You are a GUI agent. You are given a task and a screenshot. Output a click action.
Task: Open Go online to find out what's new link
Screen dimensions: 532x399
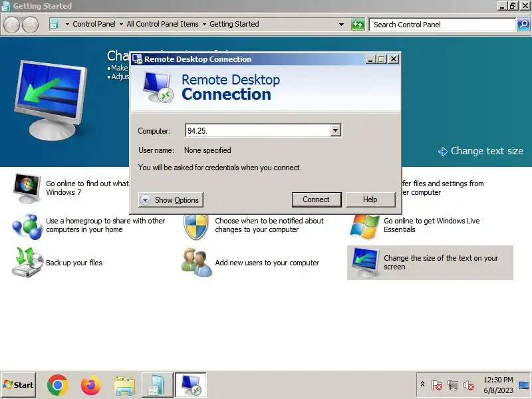pos(87,188)
